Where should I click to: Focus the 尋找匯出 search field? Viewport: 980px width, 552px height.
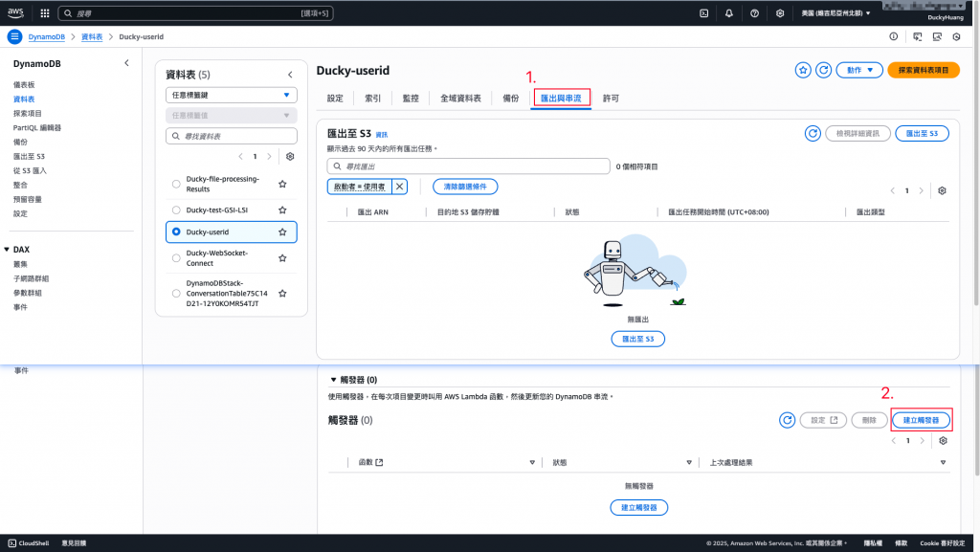click(468, 166)
